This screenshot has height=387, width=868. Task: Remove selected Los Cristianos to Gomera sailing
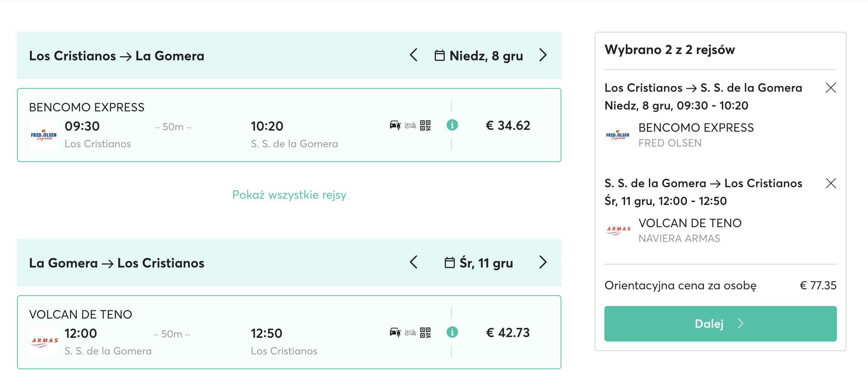(x=831, y=88)
